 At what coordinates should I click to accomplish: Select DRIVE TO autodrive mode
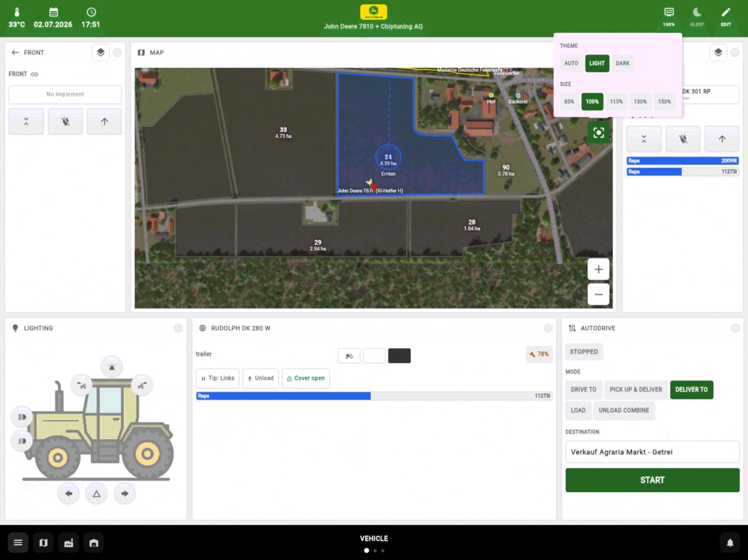(583, 390)
